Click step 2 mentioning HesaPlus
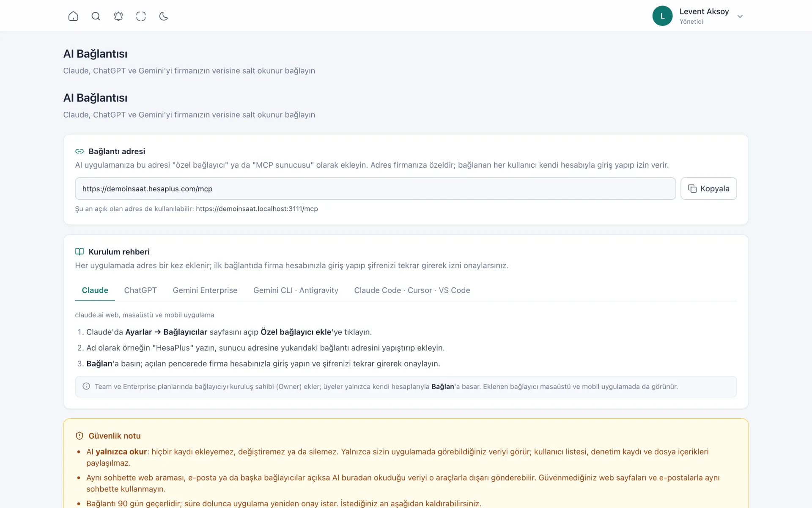Screen dimensions: 812x508 [265, 348]
